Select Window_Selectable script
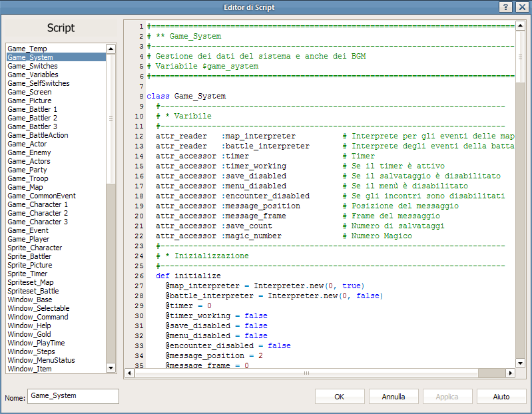The image size is (532, 414). pos(57,308)
